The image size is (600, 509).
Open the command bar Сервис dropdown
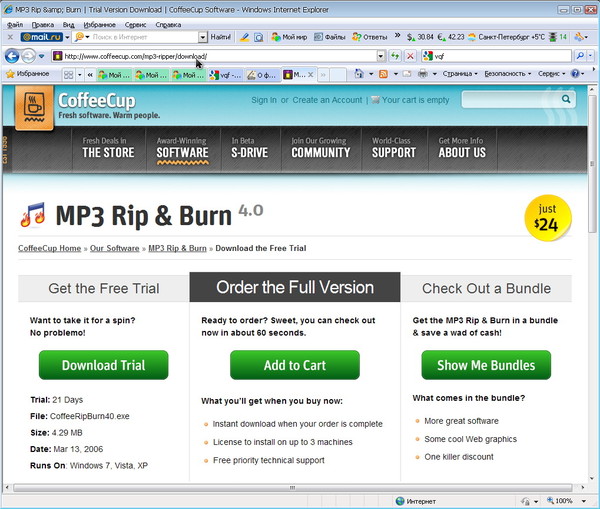(551, 73)
